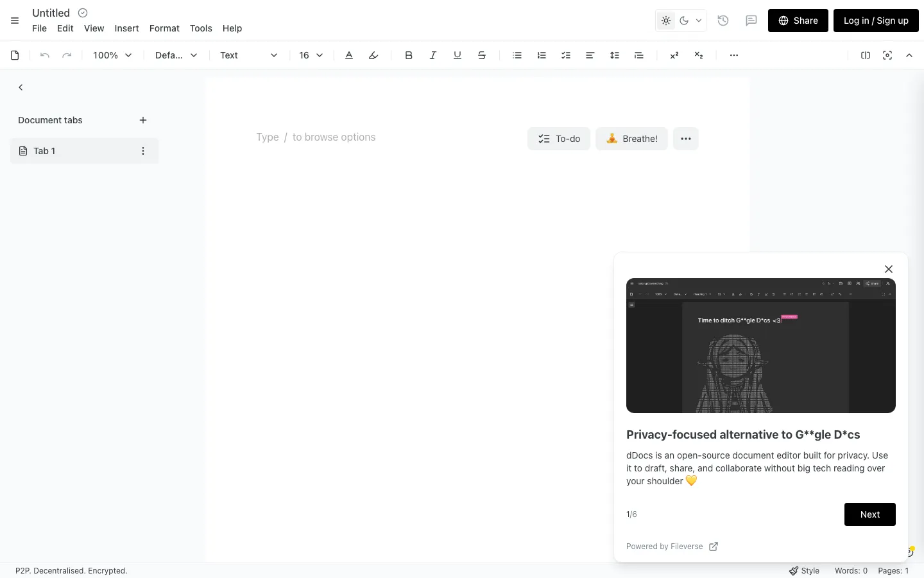Toggle underline formatting
This screenshot has height=578, width=924.
point(458,55)
